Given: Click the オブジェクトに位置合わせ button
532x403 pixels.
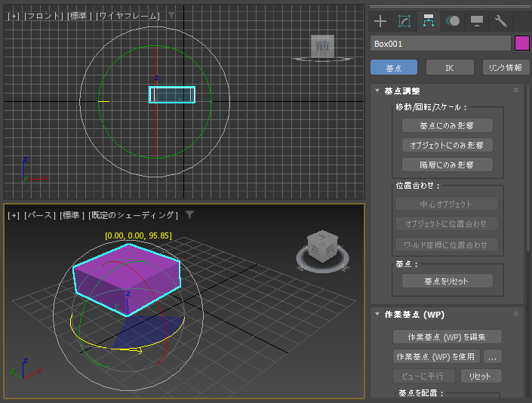Looking at the screenshot, I should (x=447, y=224).
